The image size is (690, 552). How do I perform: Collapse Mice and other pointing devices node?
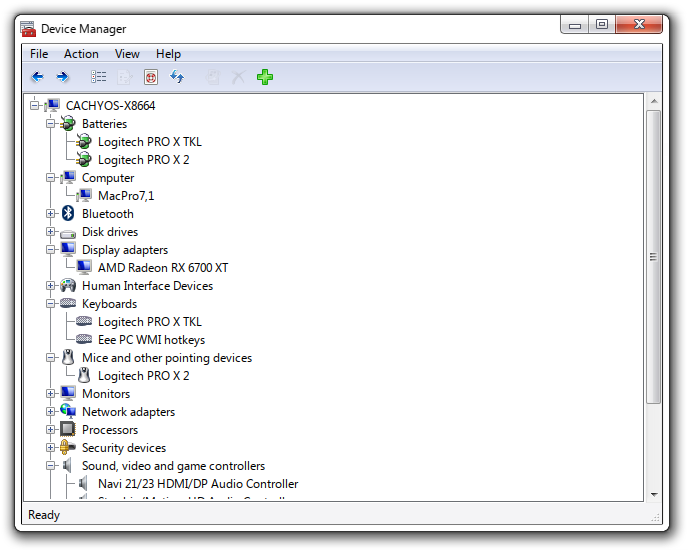pyautogui.click(x=51, y=357)
